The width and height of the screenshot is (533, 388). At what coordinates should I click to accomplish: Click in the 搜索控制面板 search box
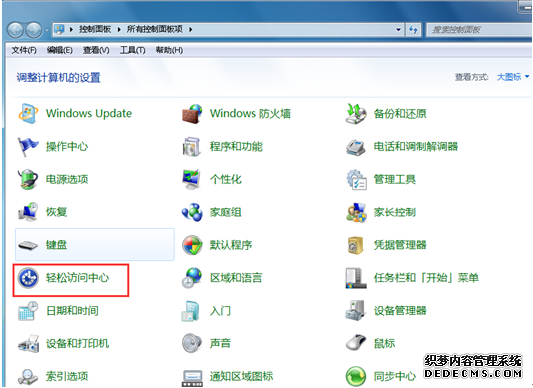[479, 30]
